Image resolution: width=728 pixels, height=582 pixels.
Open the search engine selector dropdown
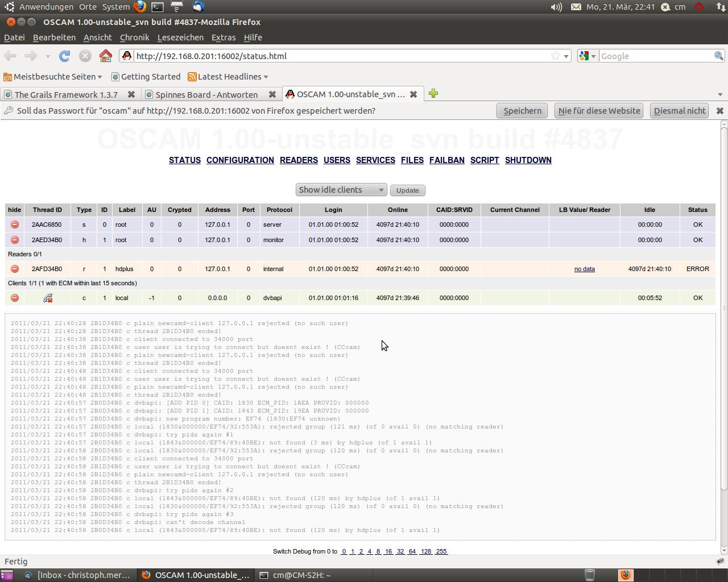point(588,56)
